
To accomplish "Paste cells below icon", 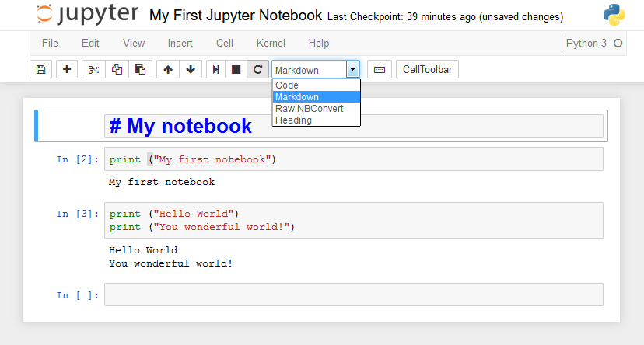I will click(x=141, y=69).
